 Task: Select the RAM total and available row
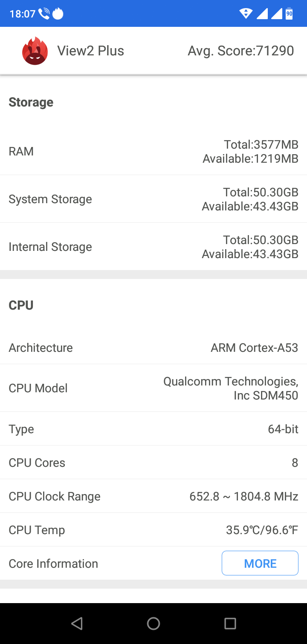click(153, 151)
